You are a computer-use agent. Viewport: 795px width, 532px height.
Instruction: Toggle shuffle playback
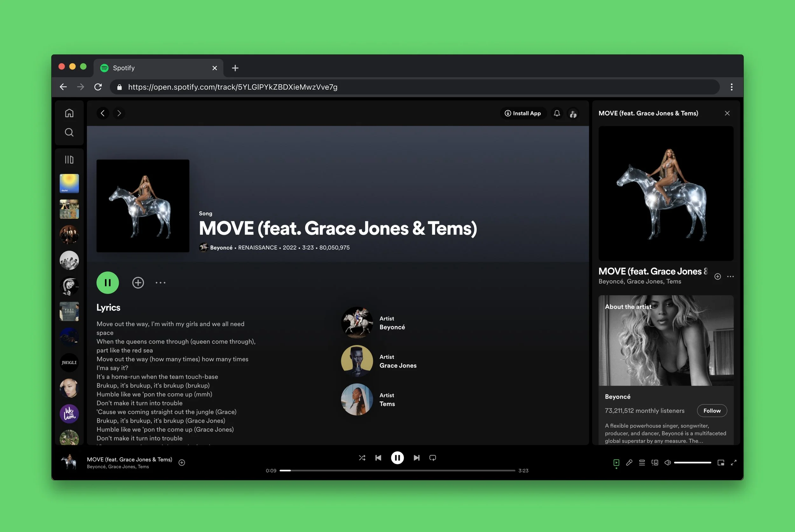point(362,458)
